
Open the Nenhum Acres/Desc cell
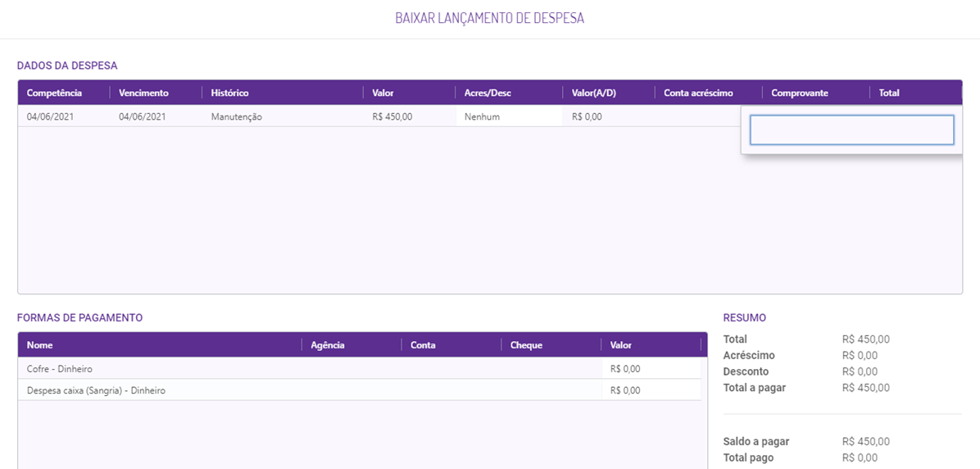[x=510, y=116]
